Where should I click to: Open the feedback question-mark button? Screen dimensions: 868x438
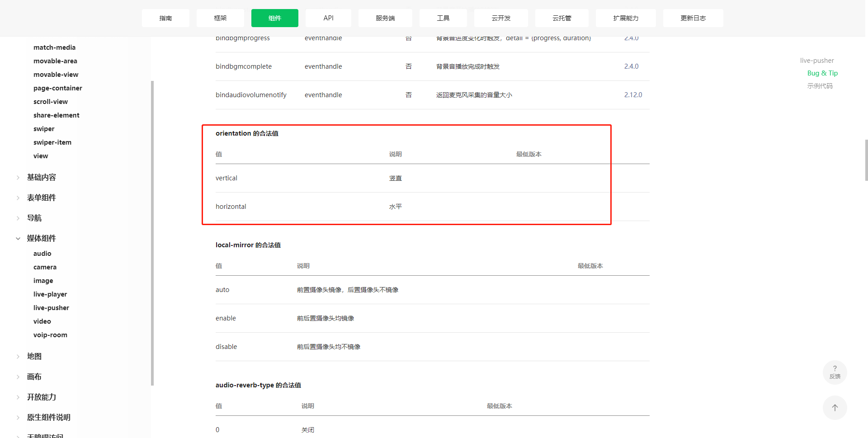coord(835,372)
